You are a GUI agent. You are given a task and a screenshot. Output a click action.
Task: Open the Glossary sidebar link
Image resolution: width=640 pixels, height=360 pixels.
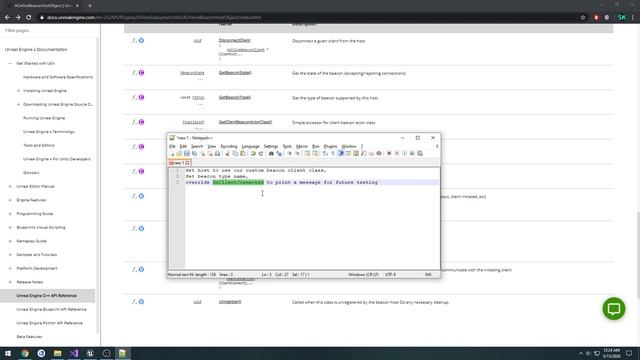click(x=31, y=173)
